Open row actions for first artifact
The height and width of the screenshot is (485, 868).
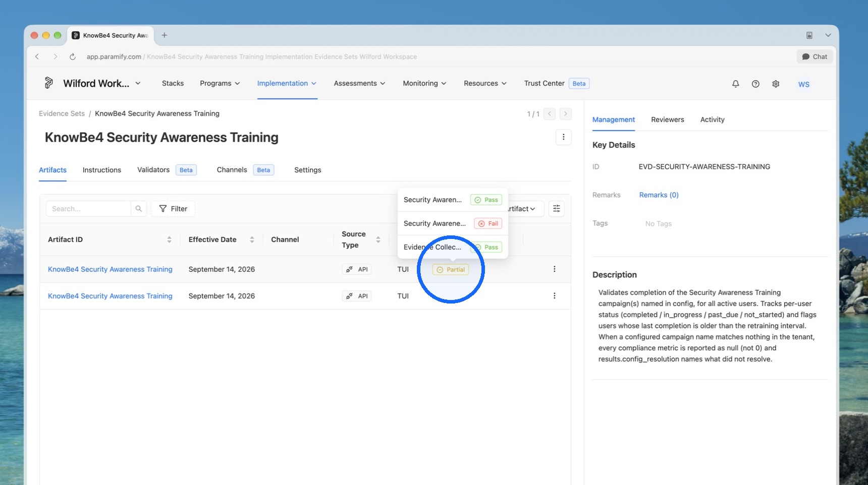point(554,269)
